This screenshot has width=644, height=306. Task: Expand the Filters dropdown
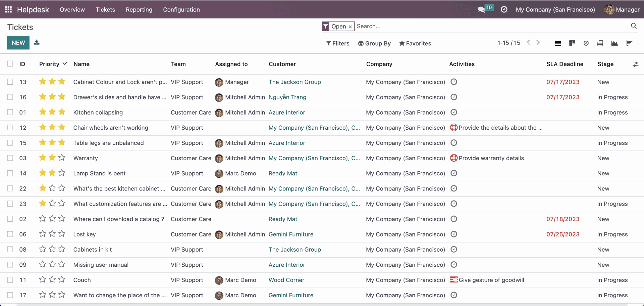pyautogui.click(x=338, y=43)
